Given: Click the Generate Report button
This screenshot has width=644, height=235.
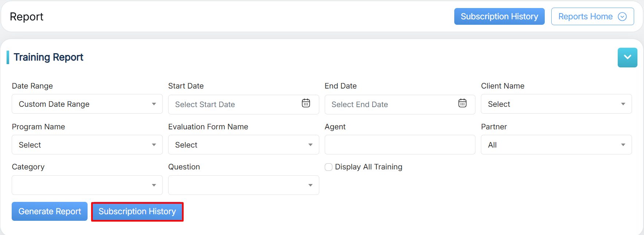Looking at the screenshot, I should coord(50,211).
